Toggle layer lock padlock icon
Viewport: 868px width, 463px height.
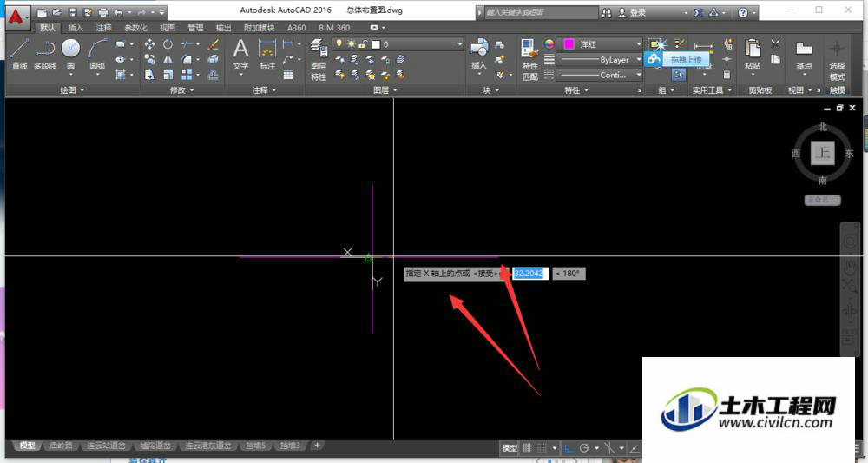coord(363,43)
